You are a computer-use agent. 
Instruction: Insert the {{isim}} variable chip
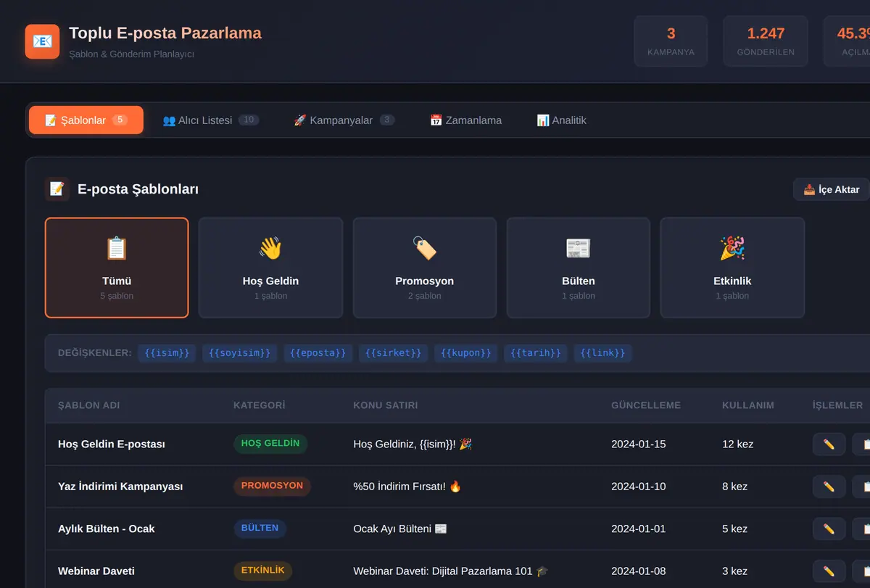pyautogui.click(x=167, y=353)
